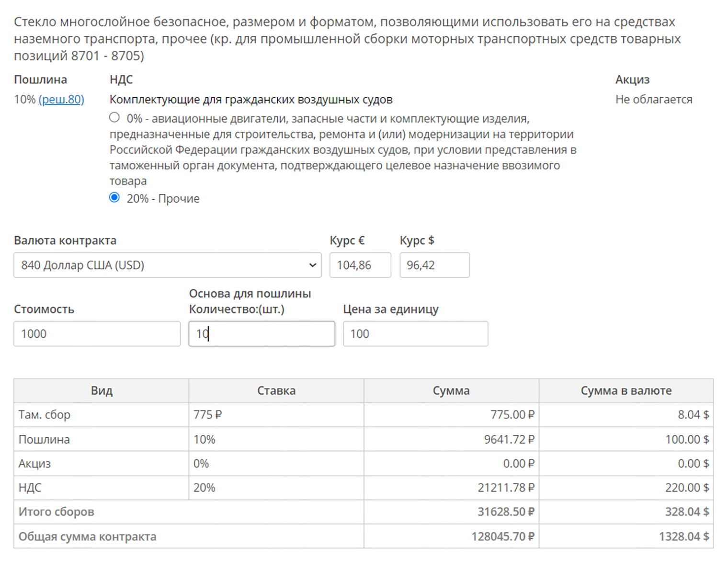
Task: Click the Общая сумма контракта label
Action: 88,536
